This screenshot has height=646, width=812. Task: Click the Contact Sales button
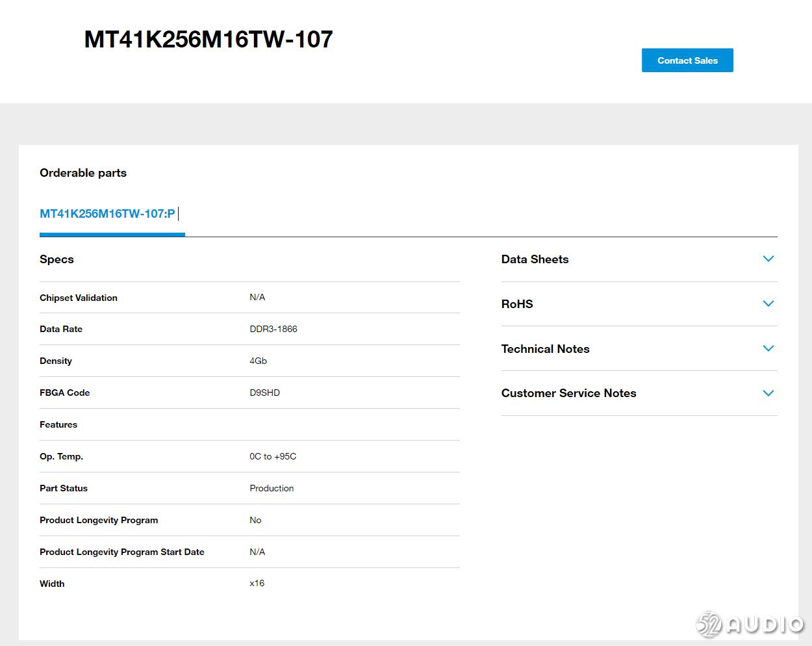pos(687,60)
